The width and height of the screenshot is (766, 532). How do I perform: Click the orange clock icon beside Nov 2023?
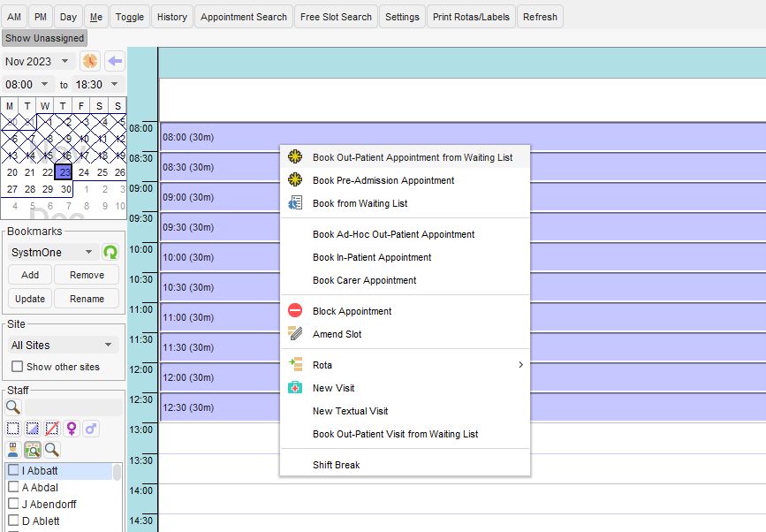coord(90,61)
